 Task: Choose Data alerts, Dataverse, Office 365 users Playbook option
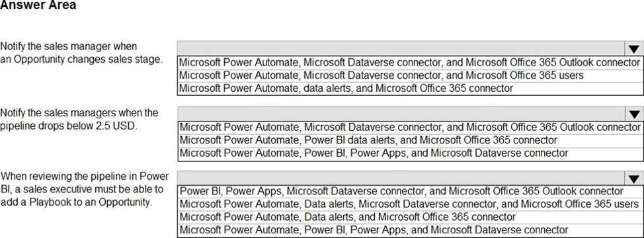411,204
